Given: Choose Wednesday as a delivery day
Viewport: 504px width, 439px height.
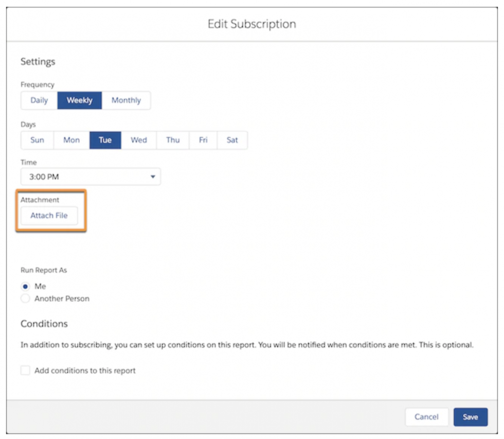Looking at the screenshot, I should 138,140.
